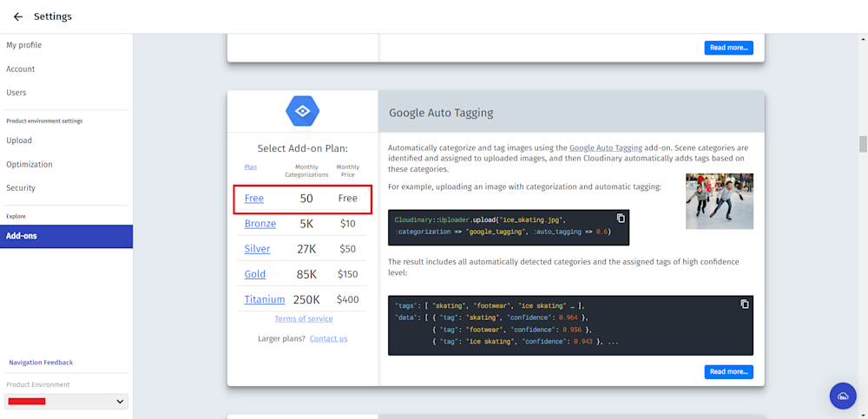Go to Account settings

coord(21,69)
